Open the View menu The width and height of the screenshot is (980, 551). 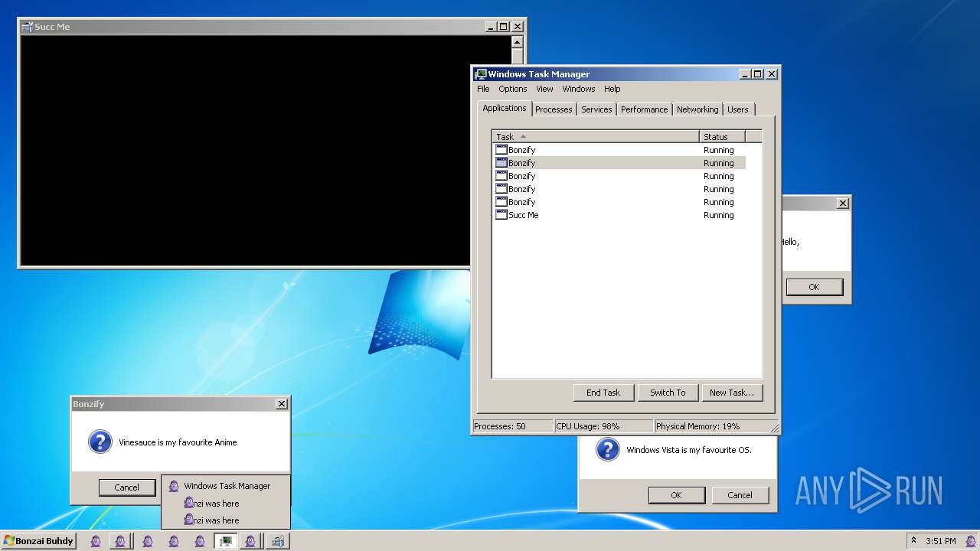tap(544, 89)
